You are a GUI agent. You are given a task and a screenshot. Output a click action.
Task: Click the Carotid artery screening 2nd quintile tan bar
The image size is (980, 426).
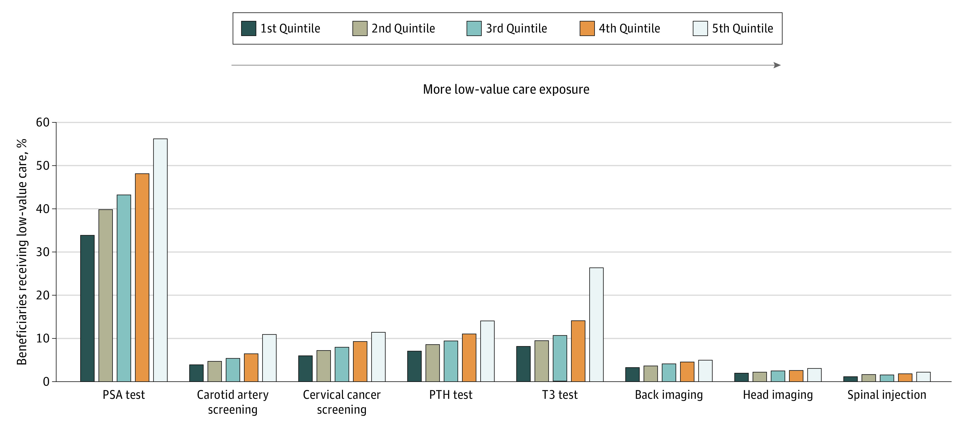(x=215, y=372)
